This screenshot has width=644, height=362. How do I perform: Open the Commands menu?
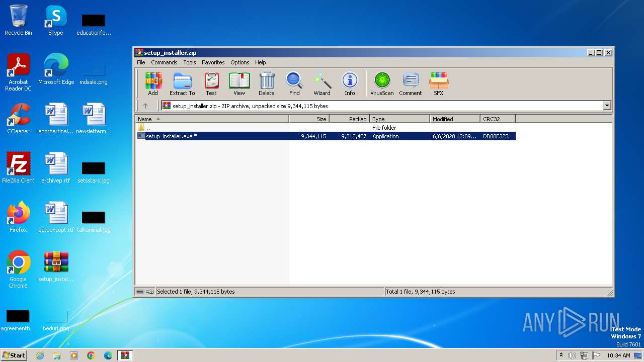pos(164,62)
